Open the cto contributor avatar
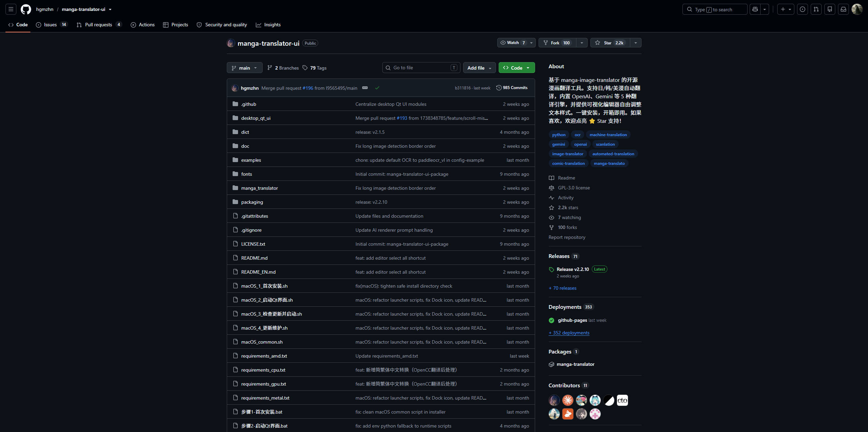The image size is (868, 432). pyautogui.click(x=622, y=400)
